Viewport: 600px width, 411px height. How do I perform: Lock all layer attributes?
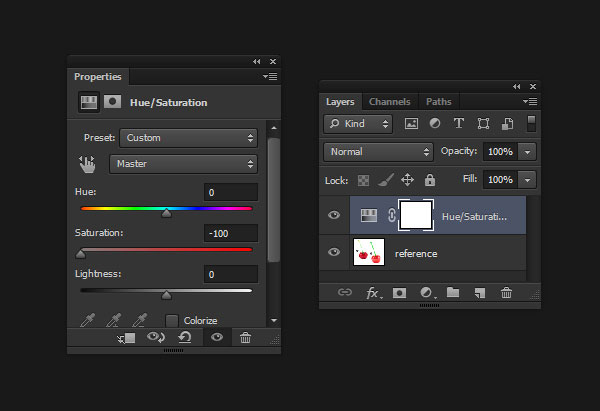coord(430,180)
